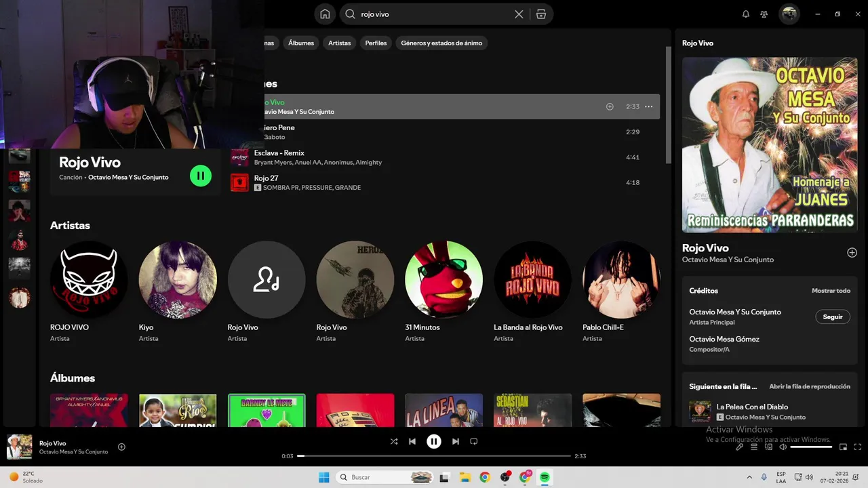Open the Sebastian Al Rojo Vivo album
868x488 pixels.
point(532,410)
